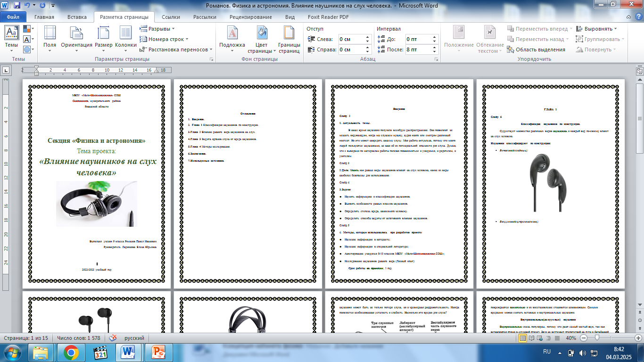Open the Размер page size menu

click(104, 39)
